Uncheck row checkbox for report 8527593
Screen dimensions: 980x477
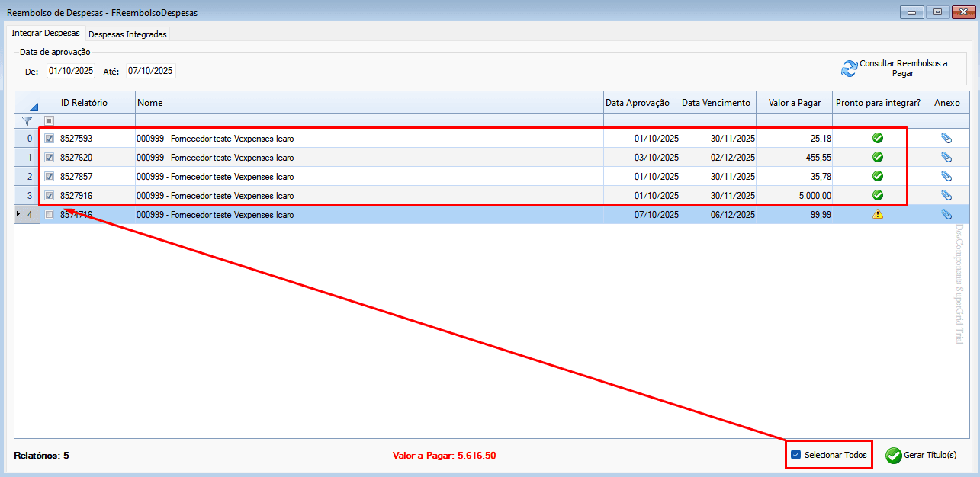[50, 139]
